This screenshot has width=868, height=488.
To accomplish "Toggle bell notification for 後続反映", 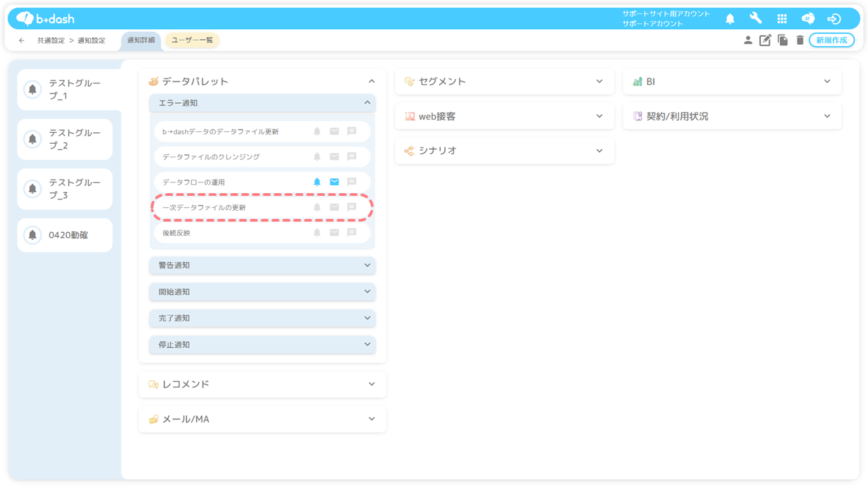I will pyautogui.click(x=317, y=232).
